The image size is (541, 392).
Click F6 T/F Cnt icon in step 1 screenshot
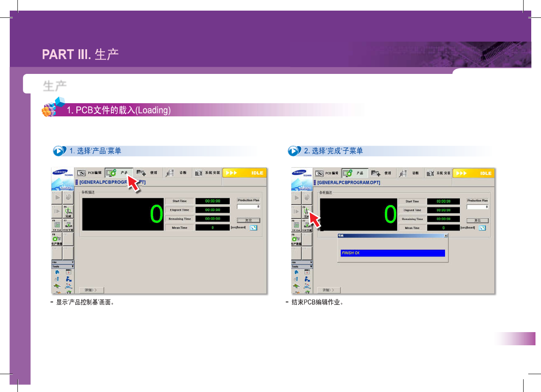point(57,225)
